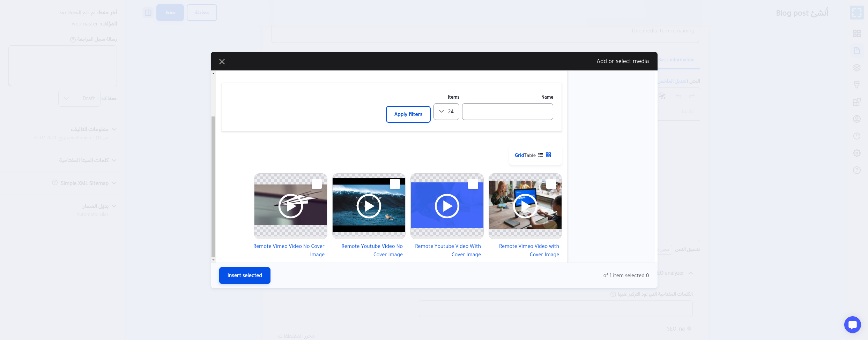The width and height of the screenshot is (868, 340).
Task: Open the layers (structure) sidebar icon
Action: (856, 68)
